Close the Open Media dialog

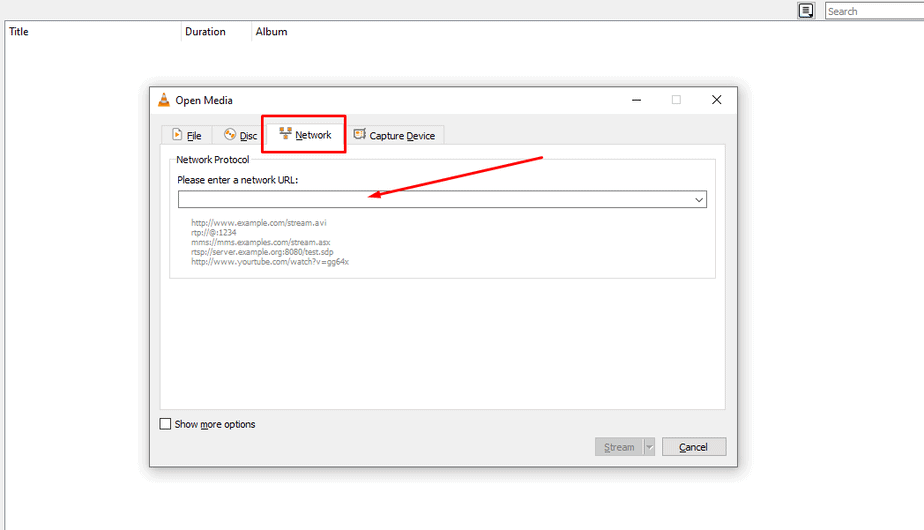(x=717, y=100)
